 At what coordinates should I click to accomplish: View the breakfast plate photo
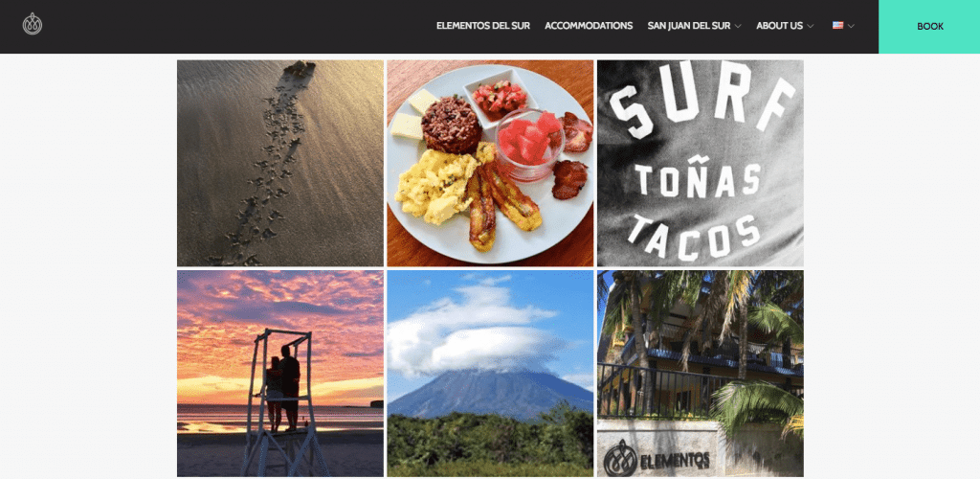490,163
